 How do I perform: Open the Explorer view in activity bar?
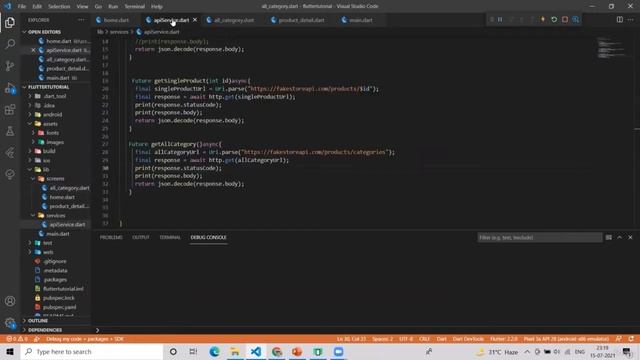tap(10, 22)
